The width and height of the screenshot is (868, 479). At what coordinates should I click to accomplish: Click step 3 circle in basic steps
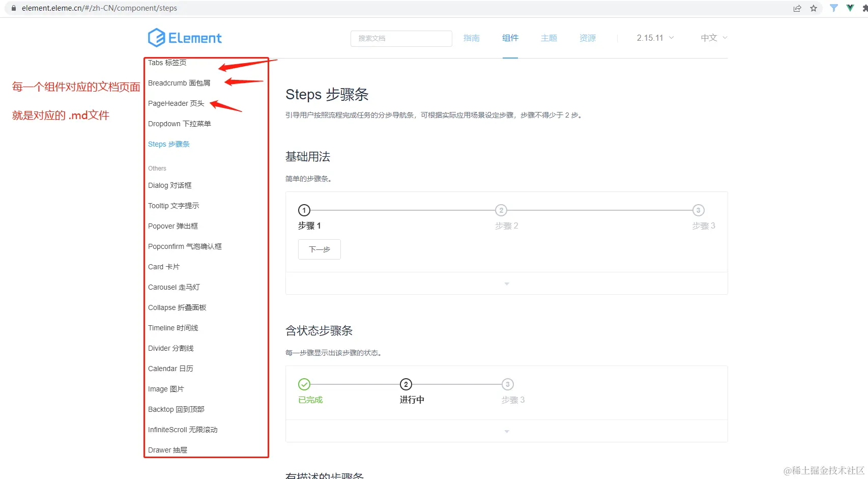tap(699, 210)
